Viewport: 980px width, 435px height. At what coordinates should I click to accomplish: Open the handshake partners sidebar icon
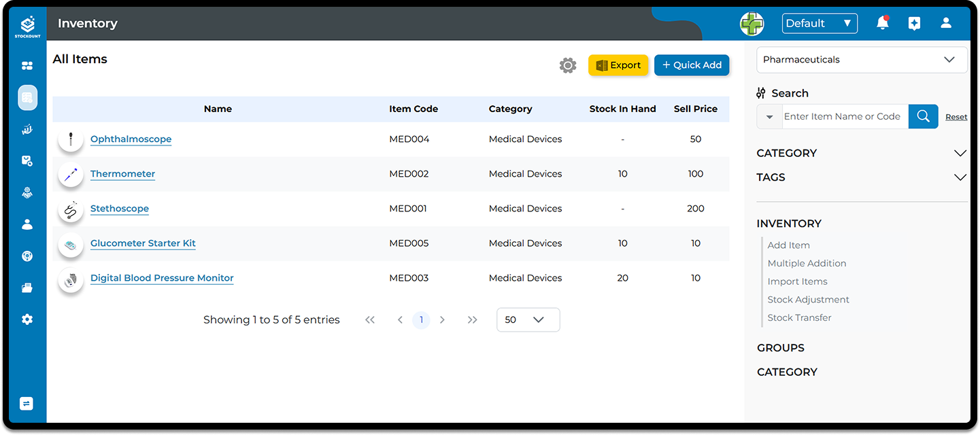tap(27, 193)
